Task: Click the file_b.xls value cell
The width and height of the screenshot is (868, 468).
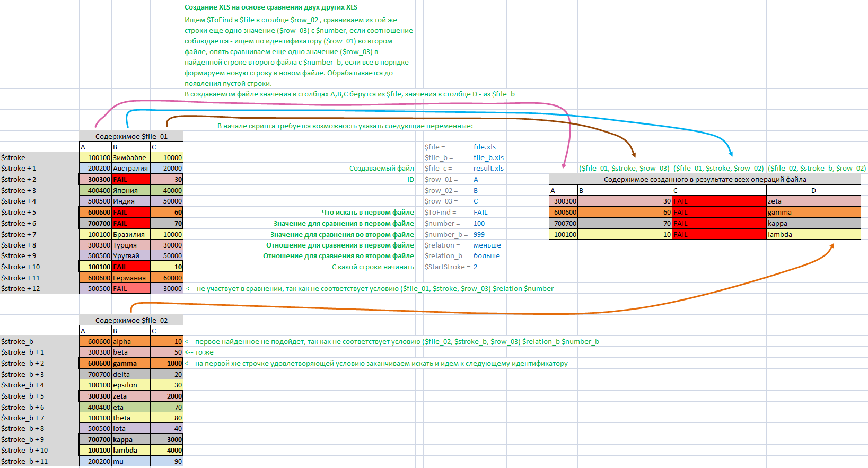Action: coord(488,157)
